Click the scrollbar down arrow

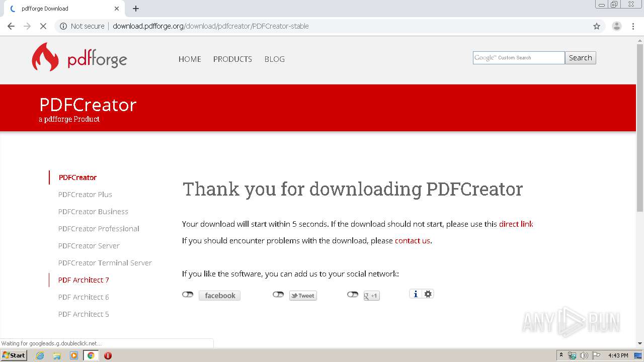640,343
